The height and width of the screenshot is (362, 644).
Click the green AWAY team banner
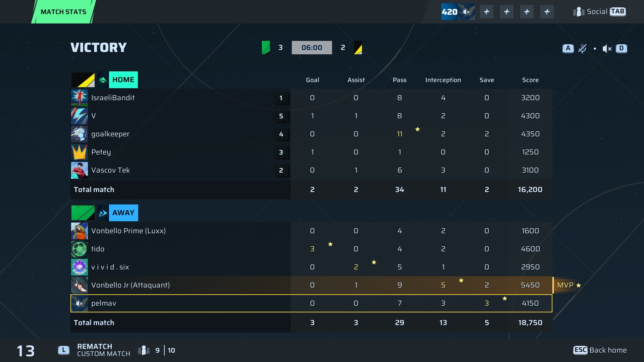point(83,213)
